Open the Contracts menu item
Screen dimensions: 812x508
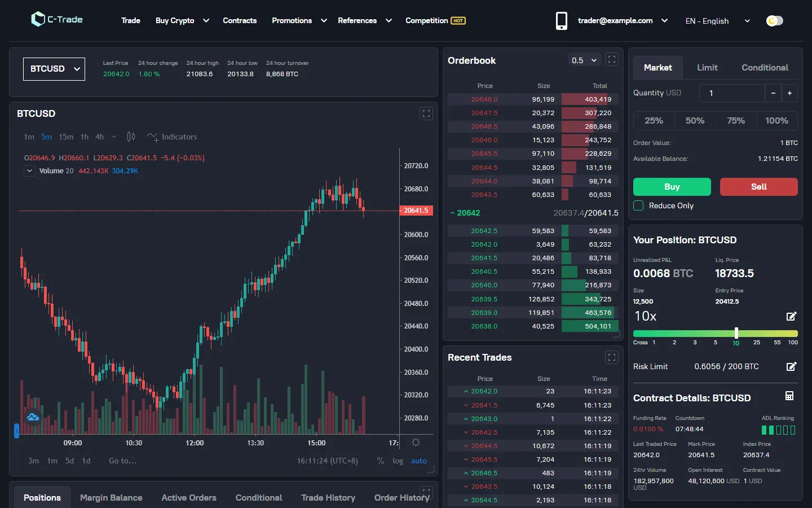(x=240, y=21)
